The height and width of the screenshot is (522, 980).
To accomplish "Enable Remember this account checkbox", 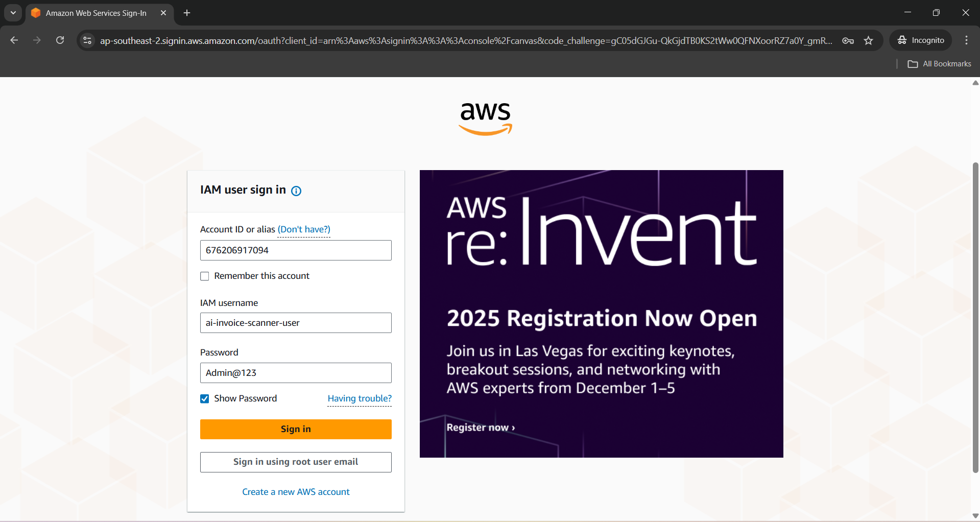I will (x=205, y=276).
